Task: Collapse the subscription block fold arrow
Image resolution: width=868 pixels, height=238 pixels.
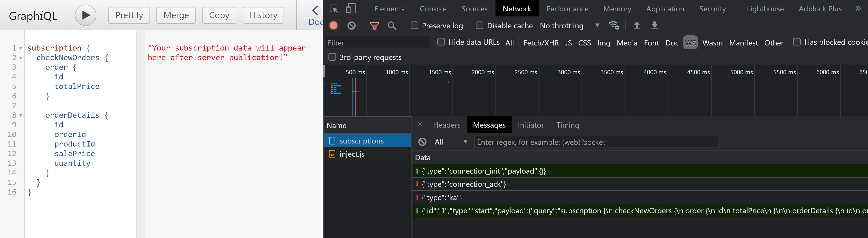Action: (x=20, y=49)
